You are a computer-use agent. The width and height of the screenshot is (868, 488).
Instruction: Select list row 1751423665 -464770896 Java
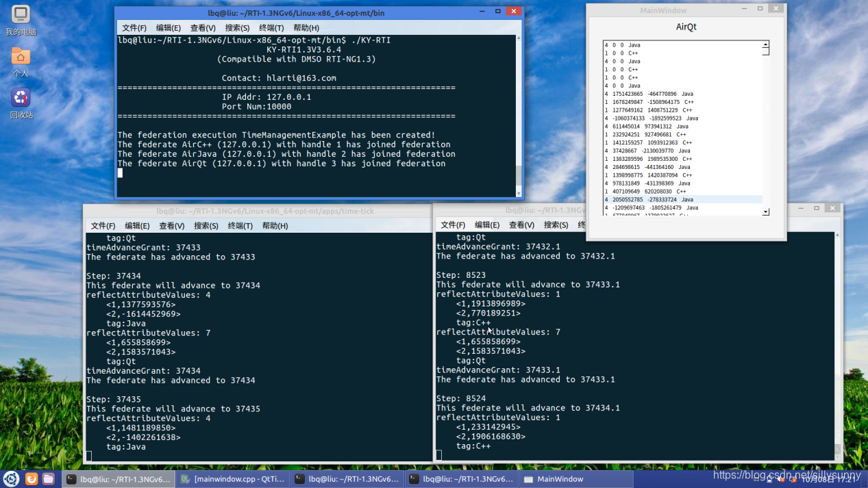coord(682,94)
